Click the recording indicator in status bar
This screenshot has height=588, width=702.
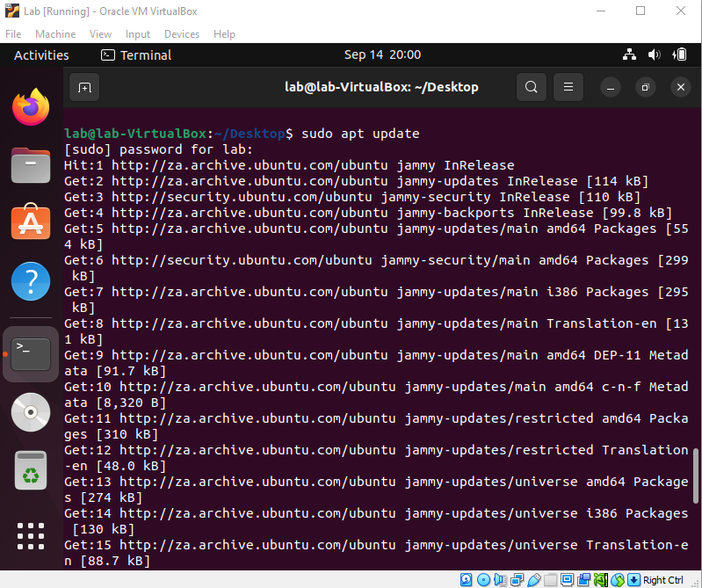coord(583,580)
